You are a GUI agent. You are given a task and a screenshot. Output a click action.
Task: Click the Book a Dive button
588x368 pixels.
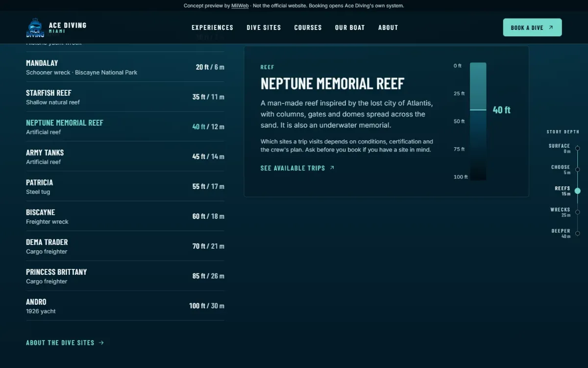pyautogui.click(x=532, y=27)
